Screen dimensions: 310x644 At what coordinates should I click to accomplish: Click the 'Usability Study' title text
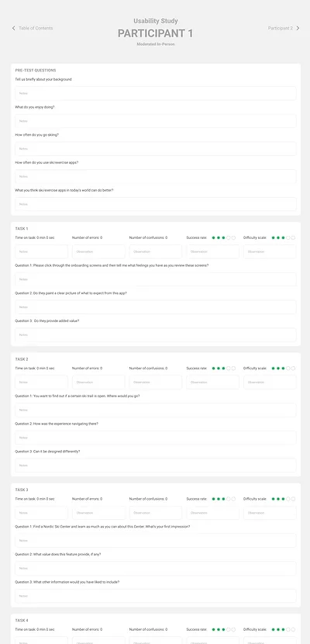pos(156,21)
